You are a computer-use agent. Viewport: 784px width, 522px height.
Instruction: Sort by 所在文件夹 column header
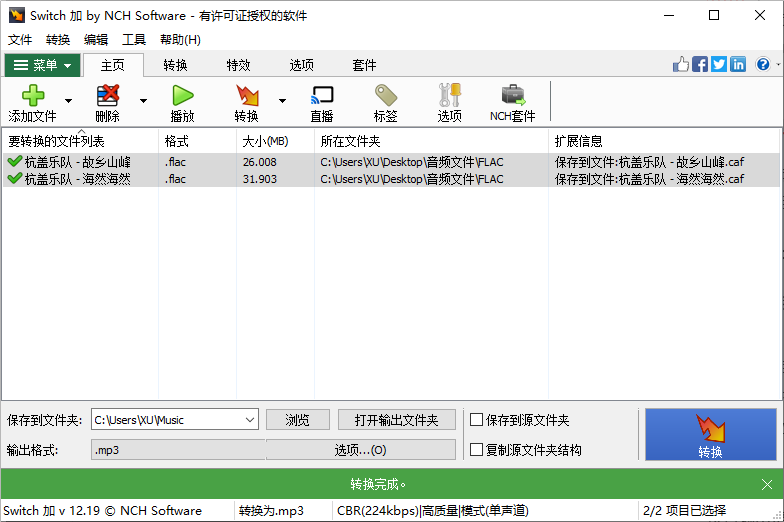pyautogui.click(x=432, y=141)
